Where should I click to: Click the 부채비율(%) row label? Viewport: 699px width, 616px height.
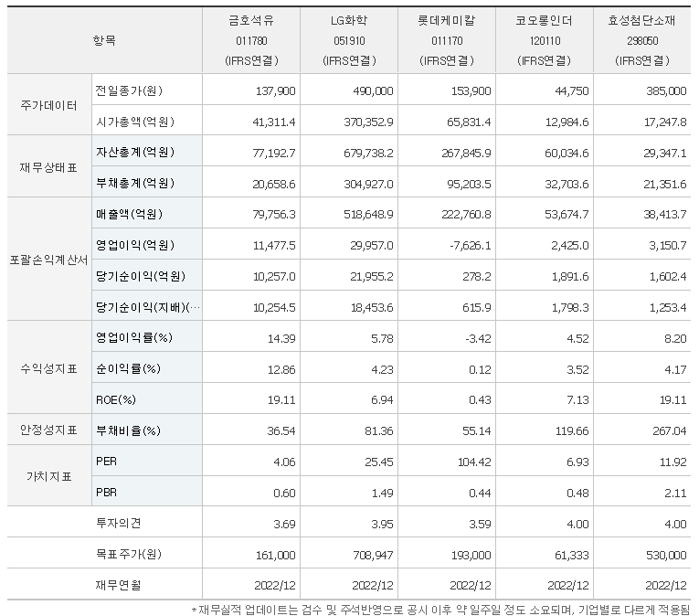[x=129, y=430]
